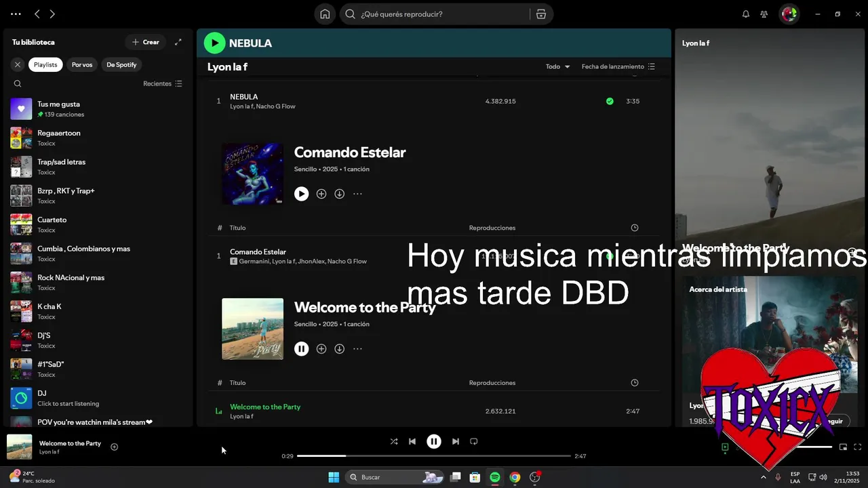Enter full screen player
868x488 pixels.
pyautogui.click(x=858, y=447)
